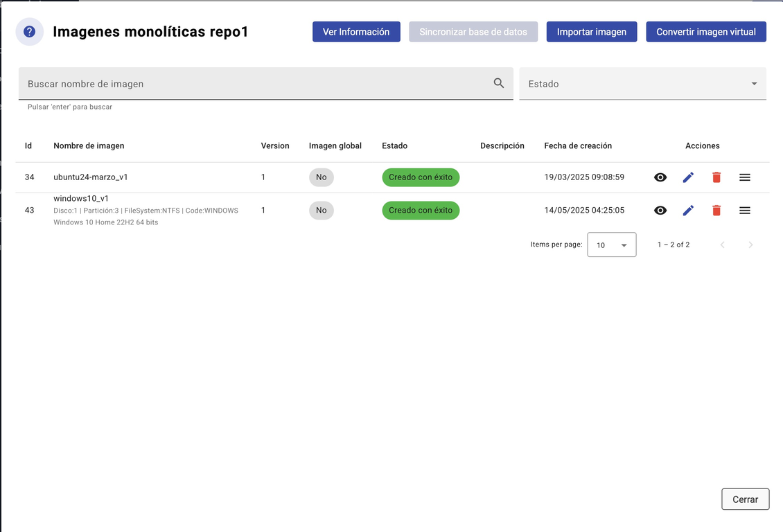Open actions menu for ubuntu24-marzo_v1
783x532 pixels.
coord(745,177)
